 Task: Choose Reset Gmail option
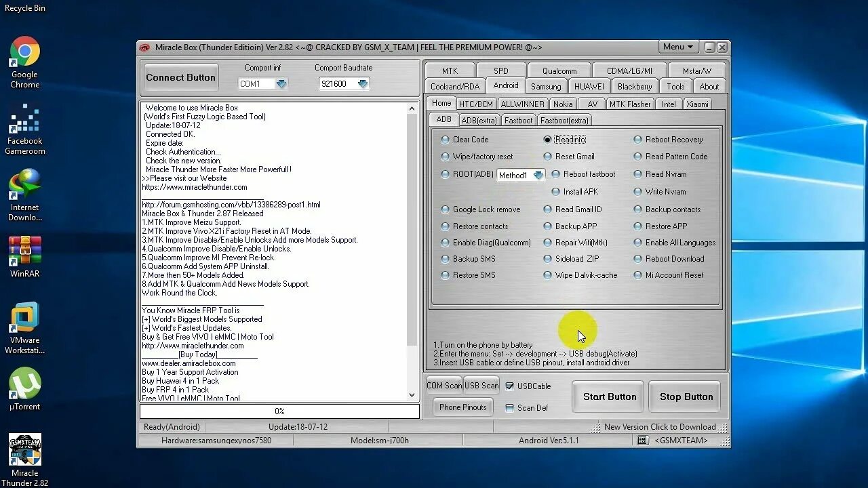(569, 157)
